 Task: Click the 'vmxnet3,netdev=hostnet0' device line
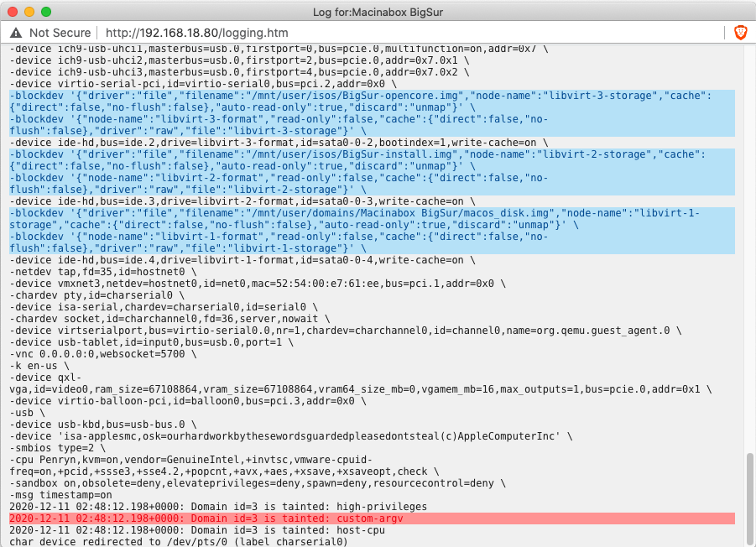[x=258, y=284]
